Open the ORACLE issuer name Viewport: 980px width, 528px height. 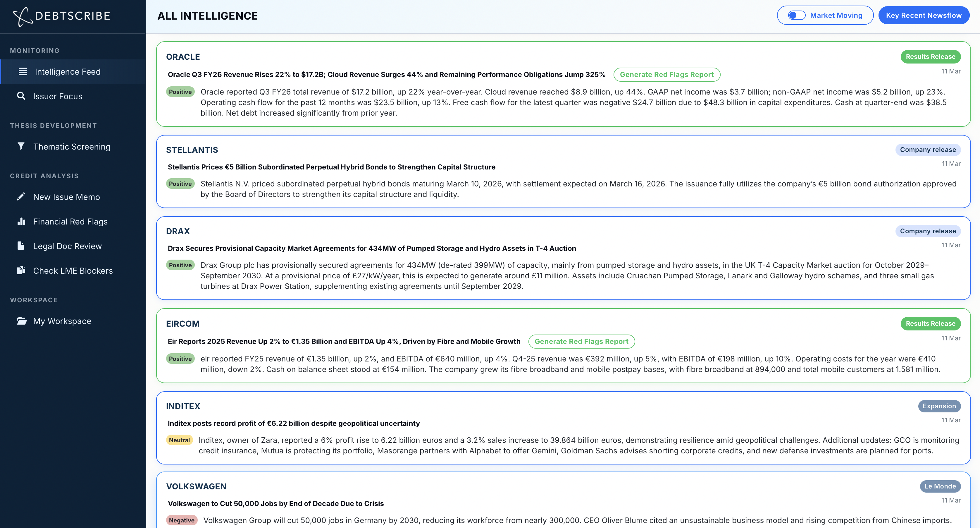pos(183,57)
